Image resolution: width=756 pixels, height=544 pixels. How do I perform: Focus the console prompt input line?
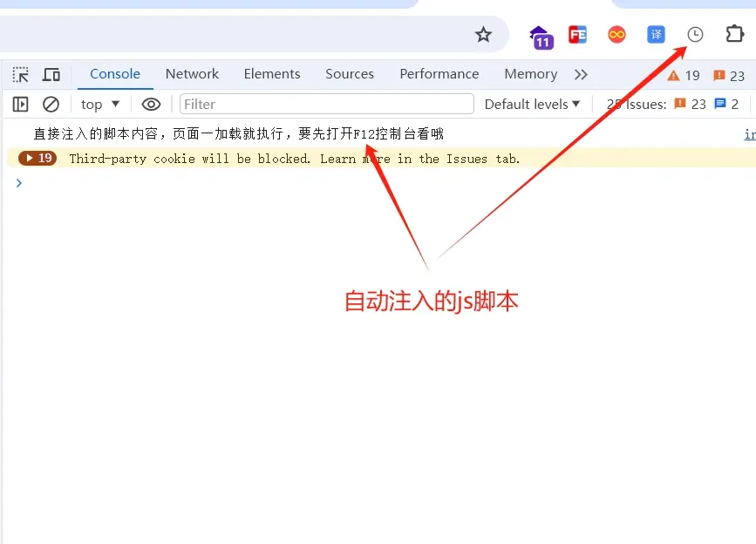click(x=385, y=183)
